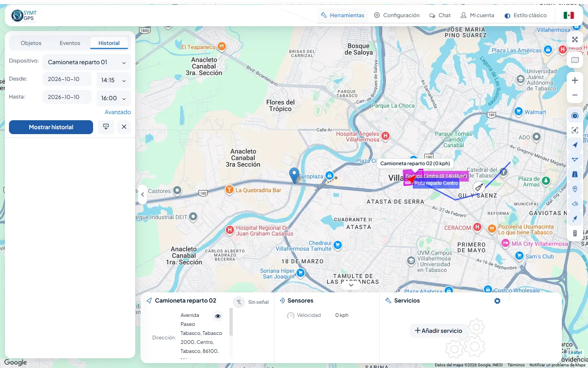Toggle the location pin POI icon in toolbar
Screen dimensions: 588x368
click(x=575, y=189)
